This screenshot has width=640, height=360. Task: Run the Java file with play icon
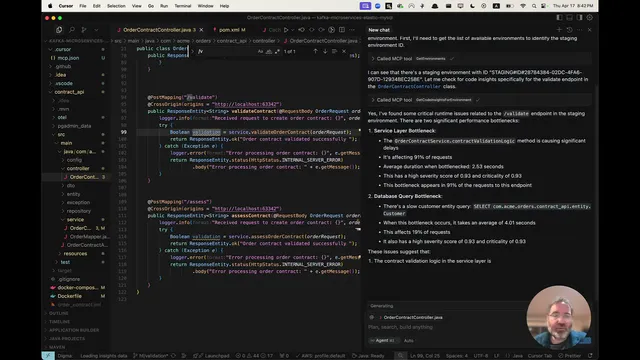click(286, 30)
